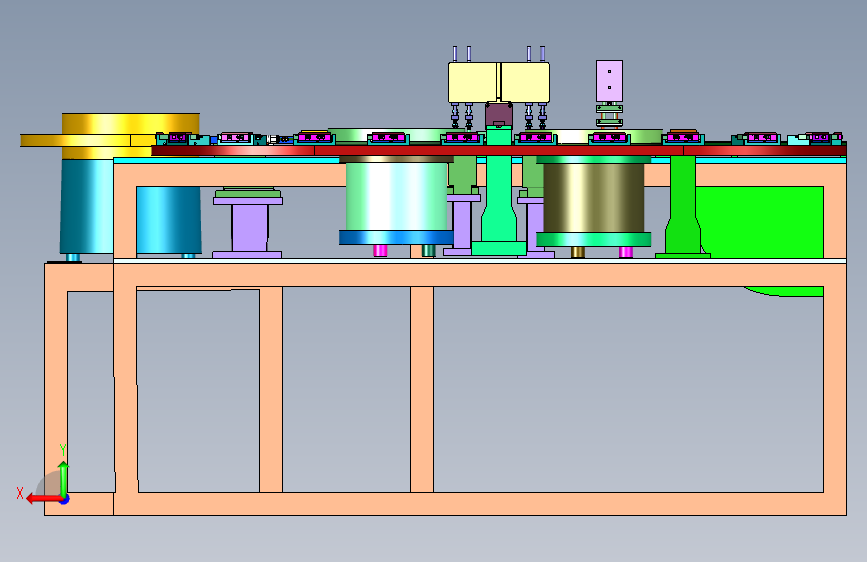Select the green support column near green box
Viewport: 867px width, 562px height.
[x=683, y=207]
